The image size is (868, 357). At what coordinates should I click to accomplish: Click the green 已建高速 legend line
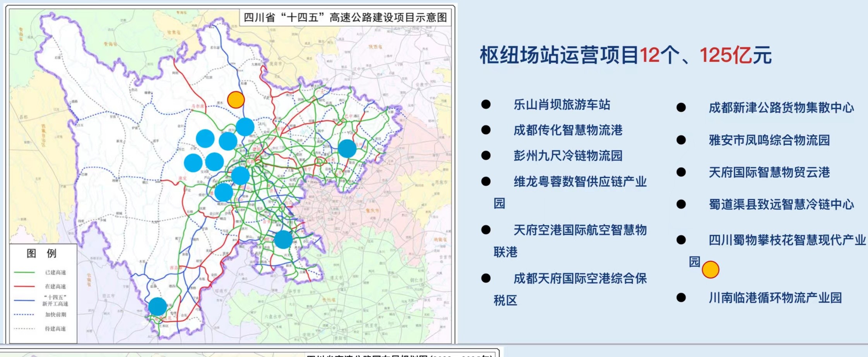pyautogui.click(x=24, y=273)
